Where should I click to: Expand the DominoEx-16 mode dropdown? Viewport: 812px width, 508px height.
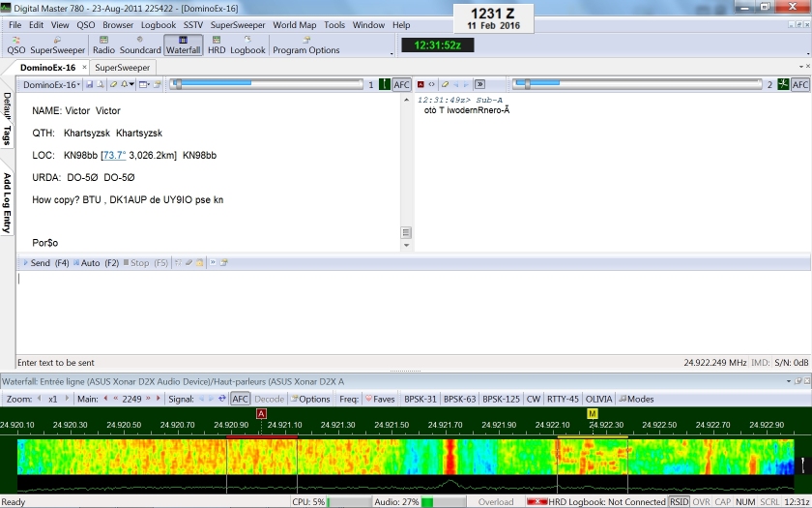52,85
